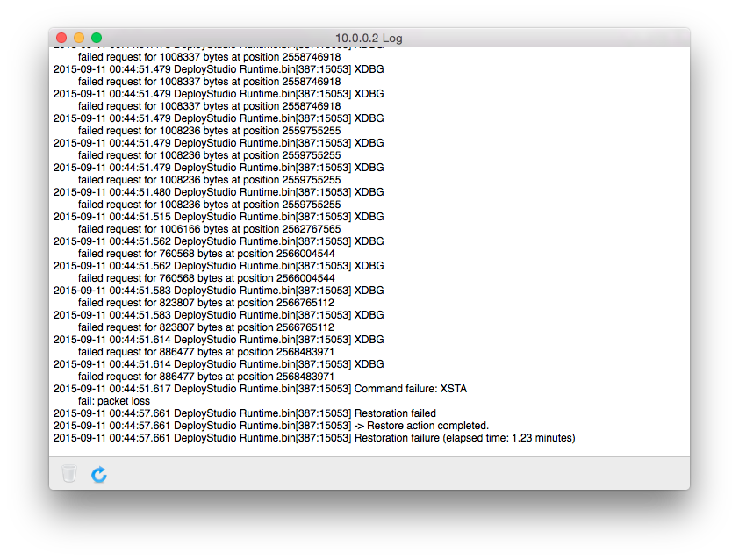The width and height of the screenshot is (739, 560).
Task: Maximize the log window with green button
Action: (97, 38)
